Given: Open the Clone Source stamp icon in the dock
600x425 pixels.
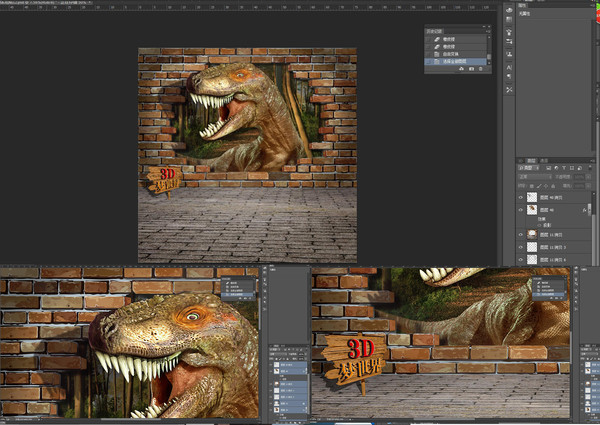Looking at the screenshot, I should (509, 54).
